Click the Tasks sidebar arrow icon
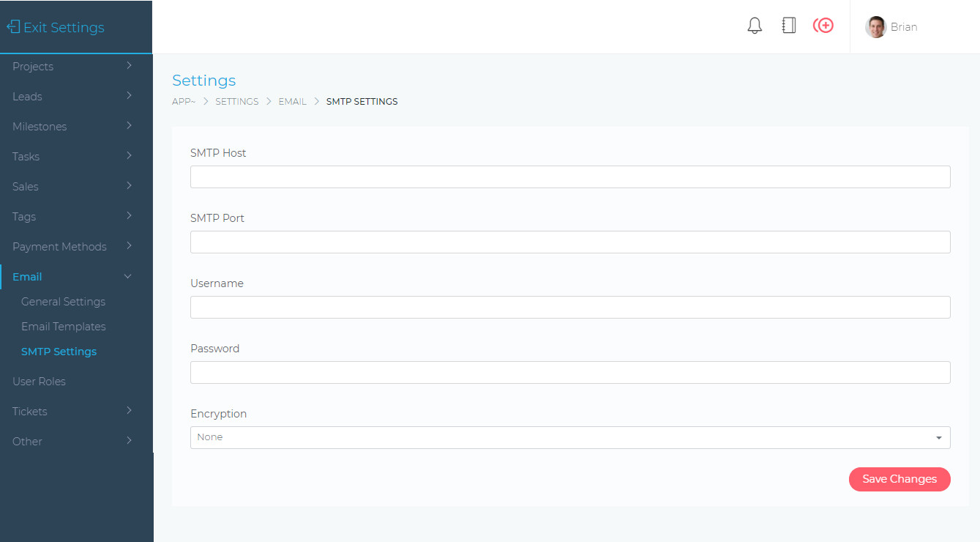This screenshot has width=980, height=542. [x=130, y=156]
